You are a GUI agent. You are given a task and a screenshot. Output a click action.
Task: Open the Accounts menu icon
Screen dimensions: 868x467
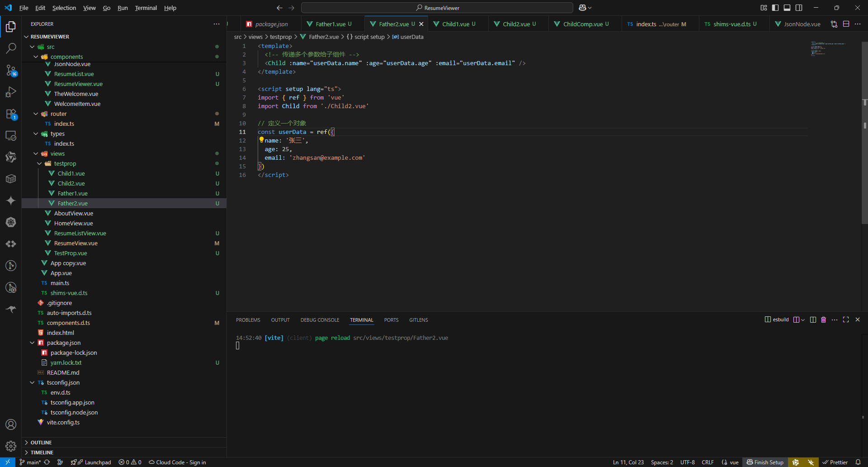click(x=11, y=424)
